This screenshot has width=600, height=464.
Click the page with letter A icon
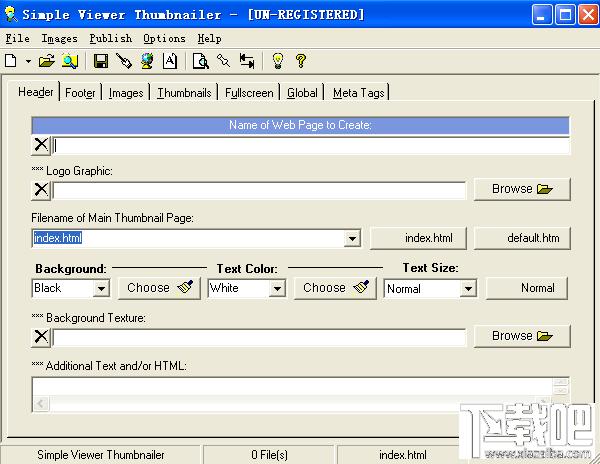tap(170, 61)
